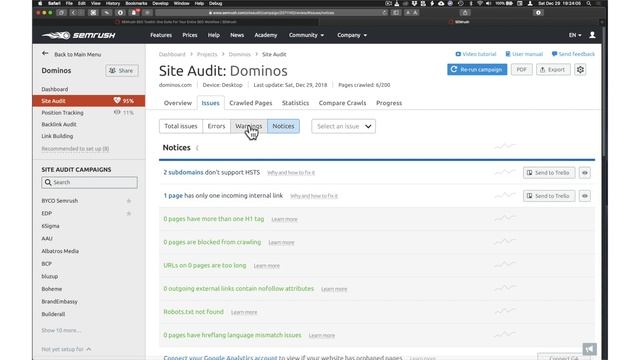640x360 pixels.
Task: Click Send feedback link
Action: pos(573,54)
